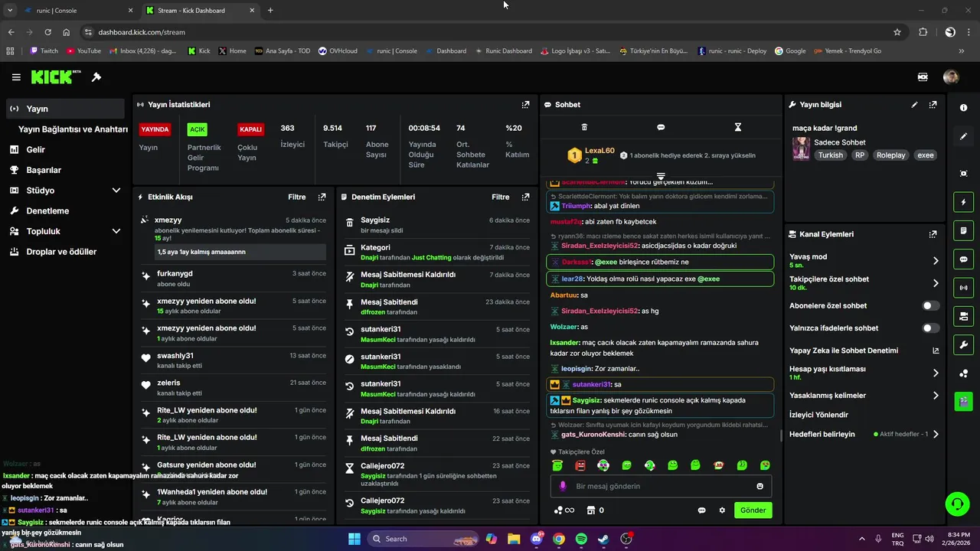This screenshot has height=551, width=980.
Task: Edit stream info with the Yayın bilgisi pencil
Action: [x=914, y=105]
